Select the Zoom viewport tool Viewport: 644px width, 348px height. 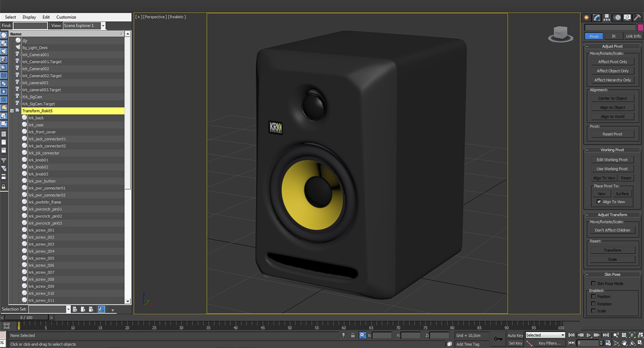point(616,335)
